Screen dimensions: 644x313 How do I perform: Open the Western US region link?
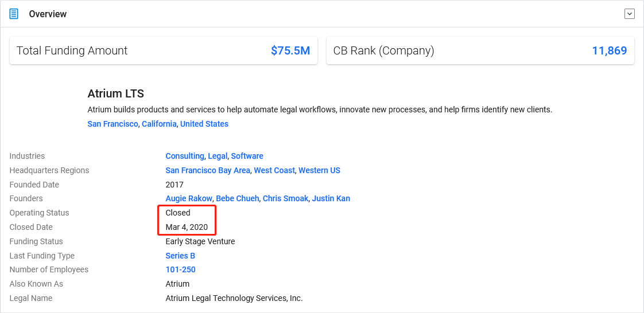pyautogui.click(x=319, y=170)
